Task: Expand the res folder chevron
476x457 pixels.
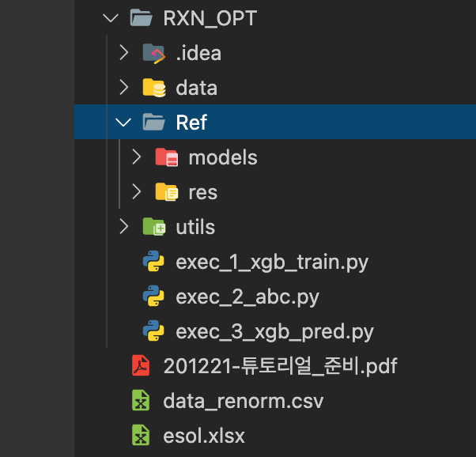Action: tap(137, 192)
